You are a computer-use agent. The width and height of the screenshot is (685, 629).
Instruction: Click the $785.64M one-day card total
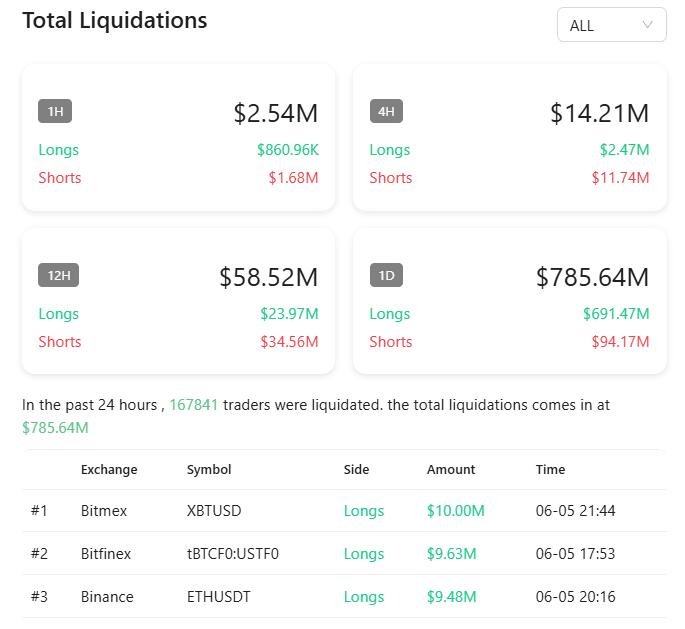coord(592,277)
